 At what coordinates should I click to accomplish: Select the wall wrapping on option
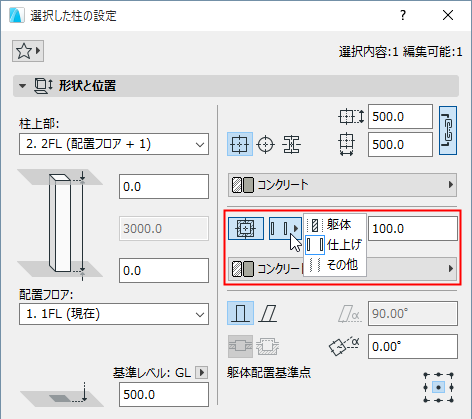click(240, 347)
